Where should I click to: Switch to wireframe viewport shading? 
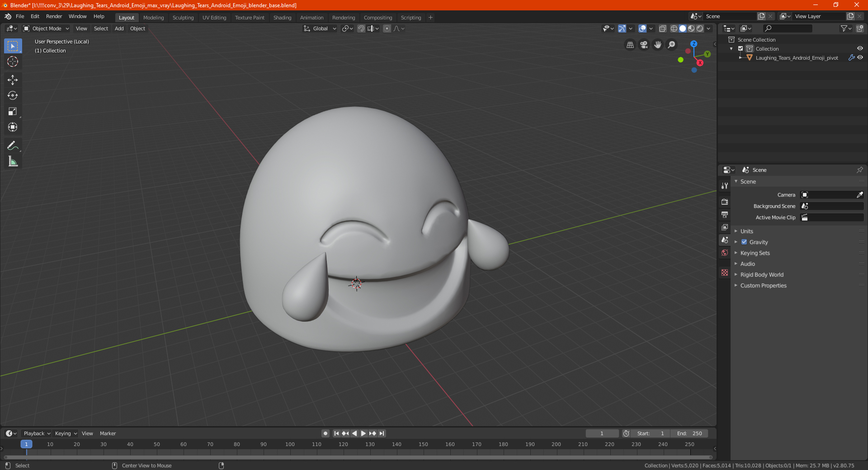point(674,28)
